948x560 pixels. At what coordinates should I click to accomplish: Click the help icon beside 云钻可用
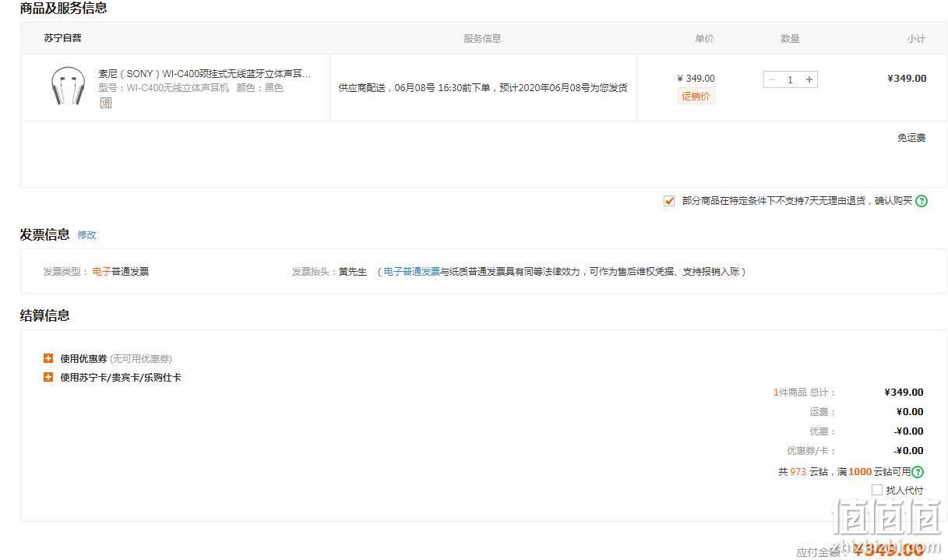[918, 471]
